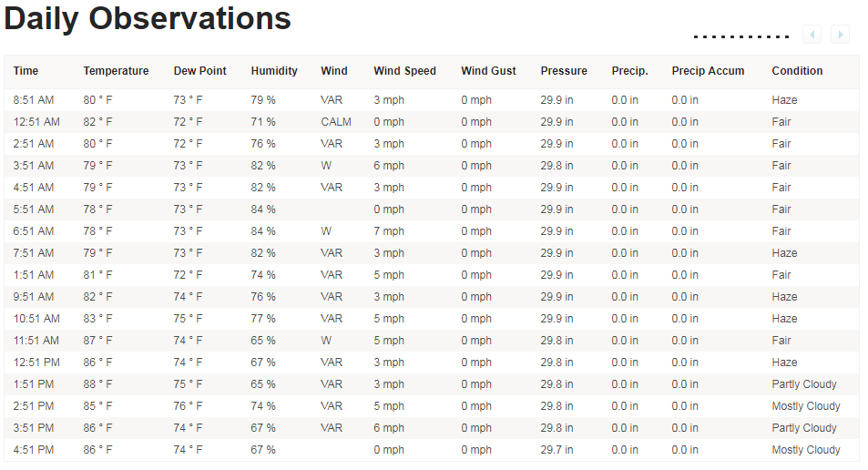Click the CALM wind cell
This screenshot has height=470, width=868.
(x=336, y=122)
